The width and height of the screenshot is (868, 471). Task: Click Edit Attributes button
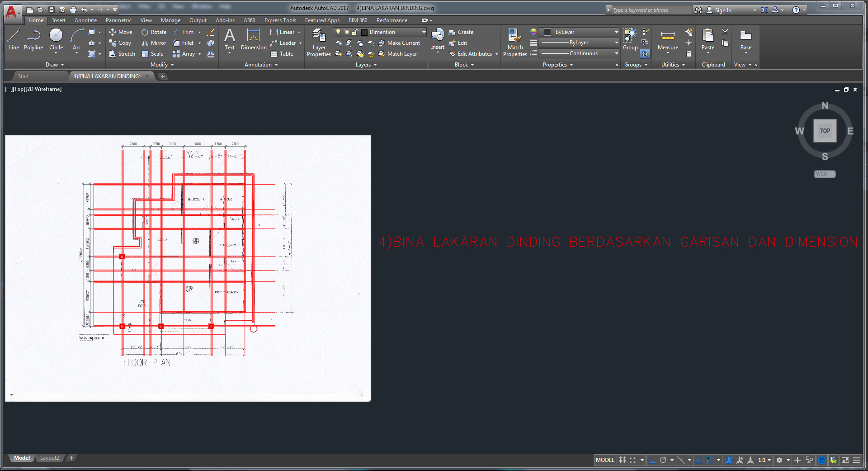pos(471,54)
